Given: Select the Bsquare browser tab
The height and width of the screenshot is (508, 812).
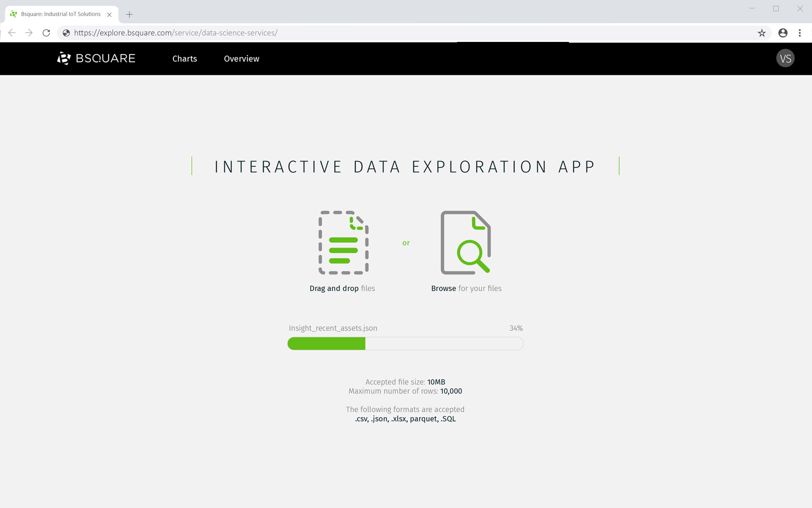Looking at the screenshot, I should pos(60,14).
